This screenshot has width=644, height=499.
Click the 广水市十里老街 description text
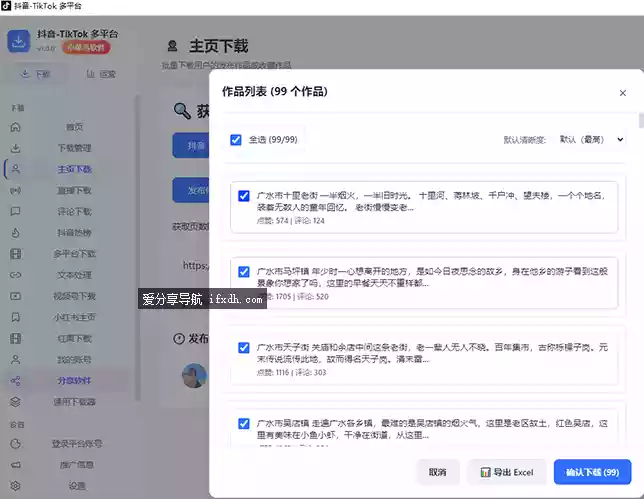tap(431, 201)
